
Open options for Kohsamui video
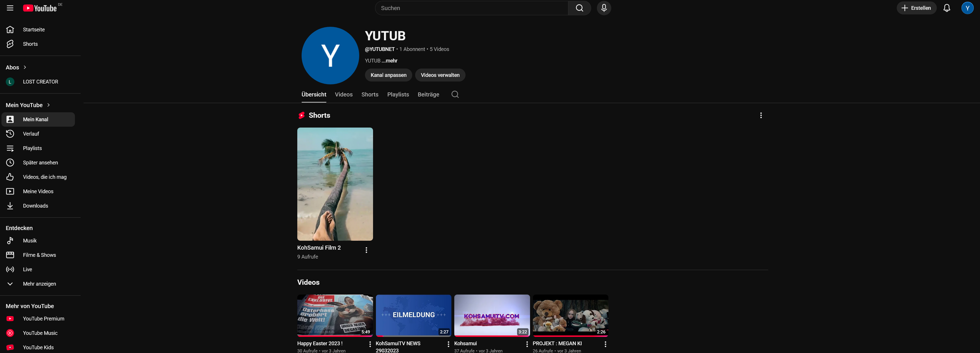(527, 344)
